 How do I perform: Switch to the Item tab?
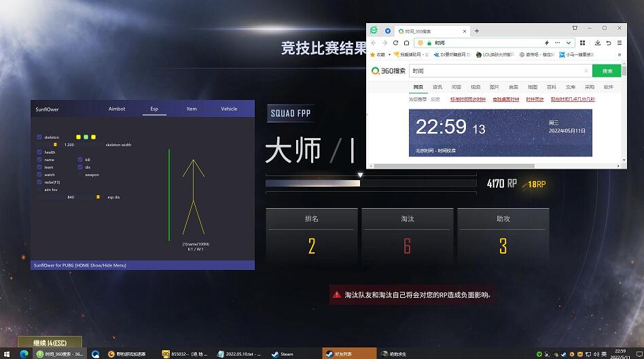(x=192, y=109)
